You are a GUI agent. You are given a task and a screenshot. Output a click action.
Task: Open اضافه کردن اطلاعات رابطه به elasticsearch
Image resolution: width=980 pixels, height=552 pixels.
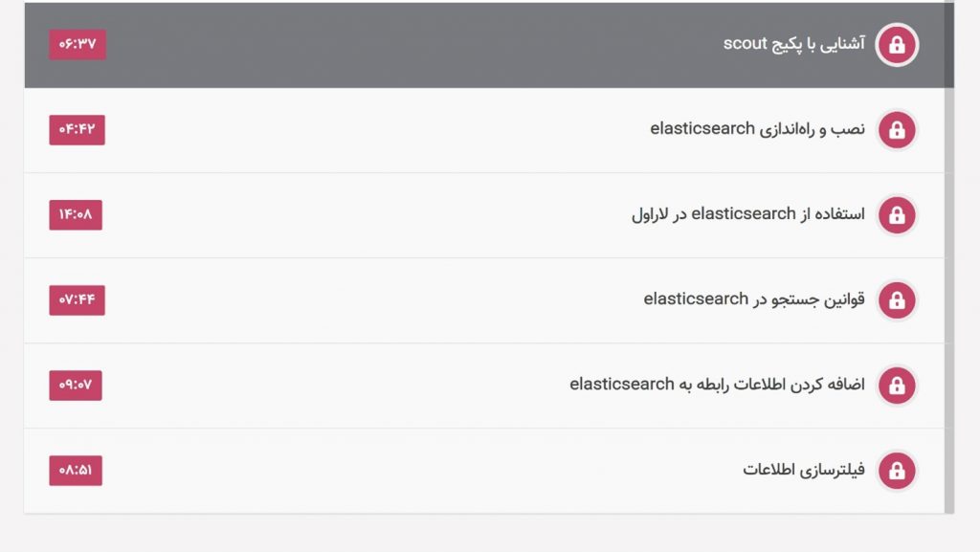click(x=717, y=385)
